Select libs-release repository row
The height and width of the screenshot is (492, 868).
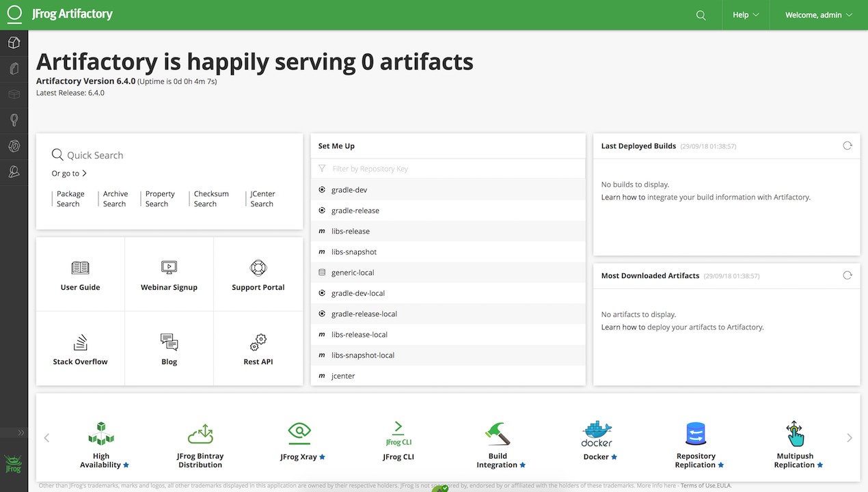pos(448,231)
